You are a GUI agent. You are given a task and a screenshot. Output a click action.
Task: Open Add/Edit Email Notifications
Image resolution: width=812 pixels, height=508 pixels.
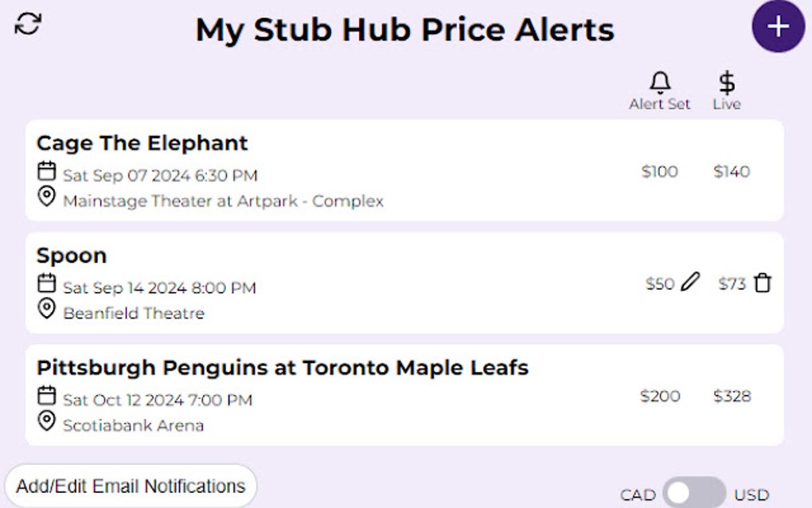point(131,486)
